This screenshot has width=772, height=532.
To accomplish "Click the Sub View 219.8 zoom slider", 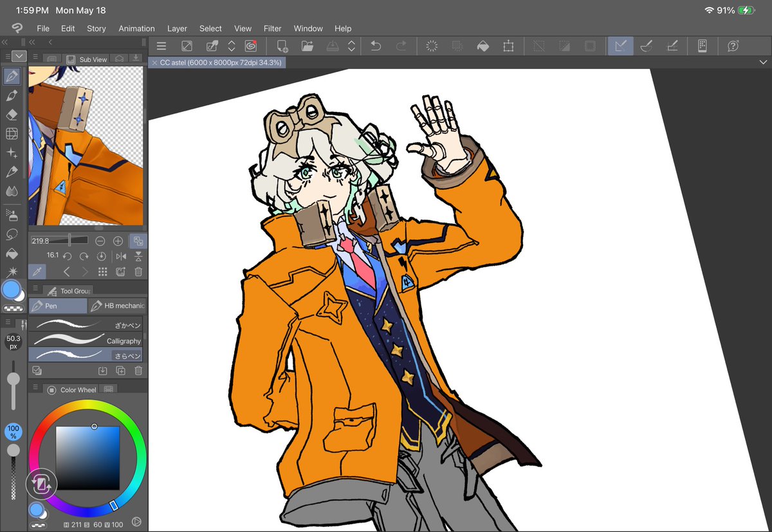I will pos(59,241).
